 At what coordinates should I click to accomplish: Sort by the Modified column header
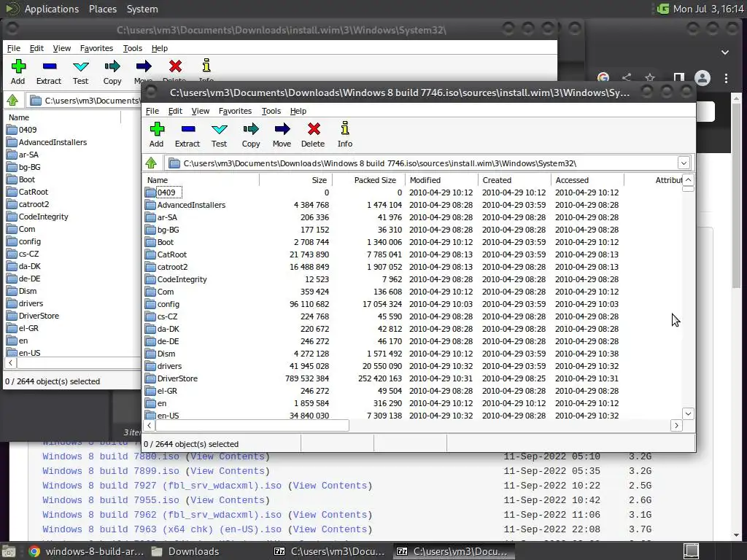pos(441,180)
